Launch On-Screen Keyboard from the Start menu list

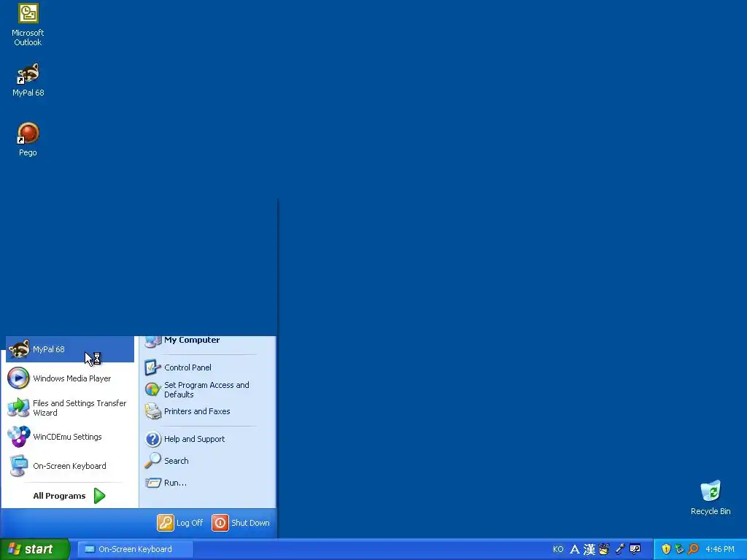pos(70,466)
